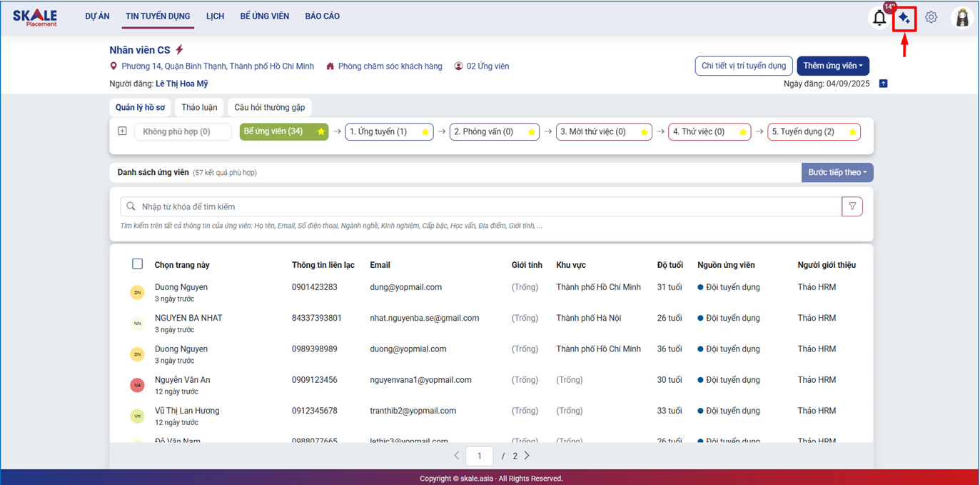This screenshot has width=980, height=485.
Task: Toggle the star on 5. Tuyển dụng stage
Action: click(852, 132)
